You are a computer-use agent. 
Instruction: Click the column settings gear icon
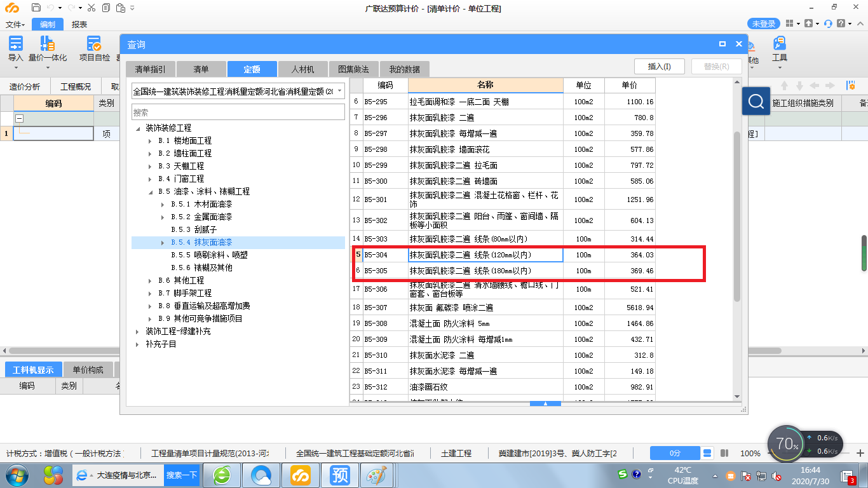pos(851,85)
